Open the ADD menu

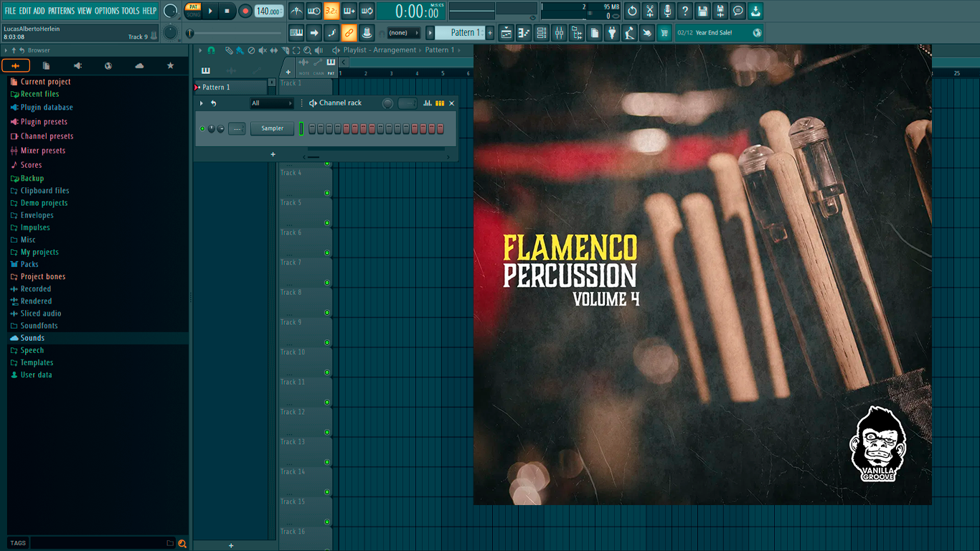39,11
